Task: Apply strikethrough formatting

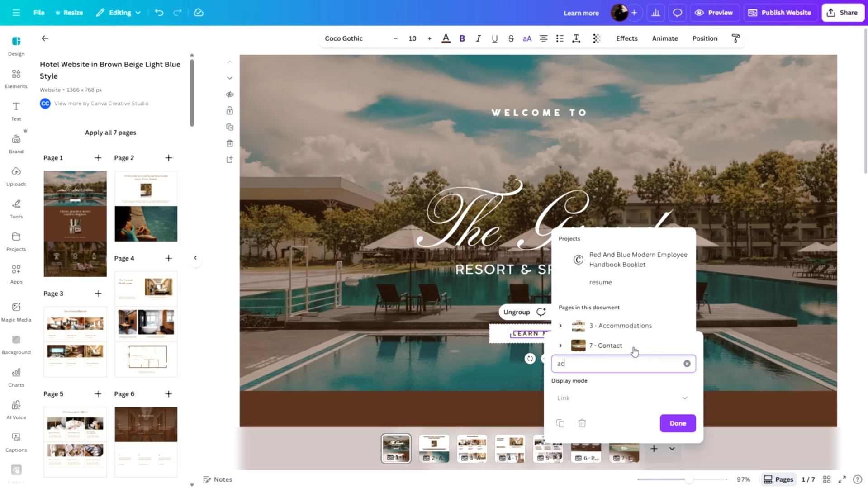Action: tap(511, 38)
